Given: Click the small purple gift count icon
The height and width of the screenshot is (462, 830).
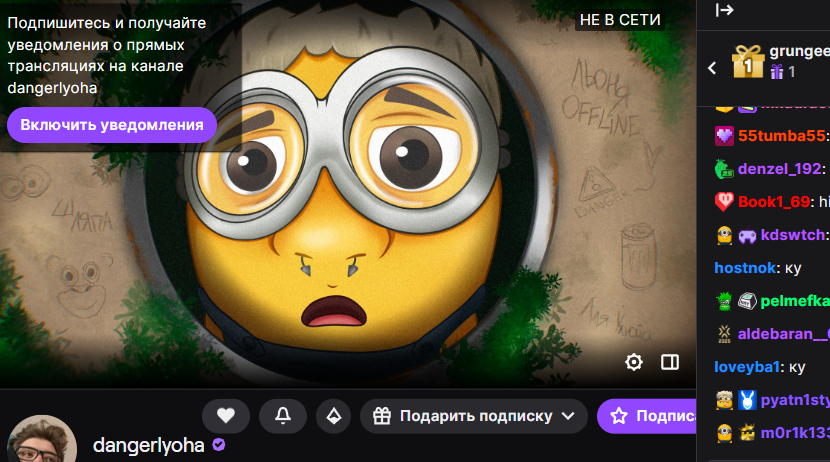Looking at the screenshot, I should pos(777,71).
